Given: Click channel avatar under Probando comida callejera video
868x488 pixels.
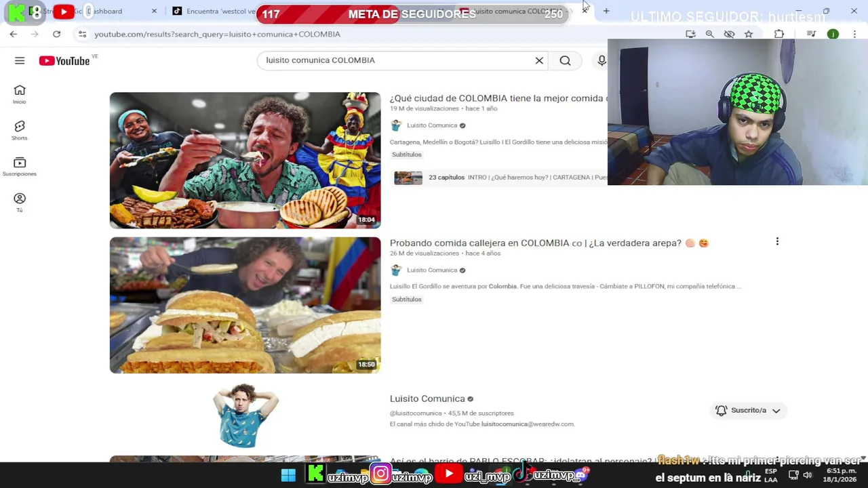Looking at the screenshot, I should [396, 270].
